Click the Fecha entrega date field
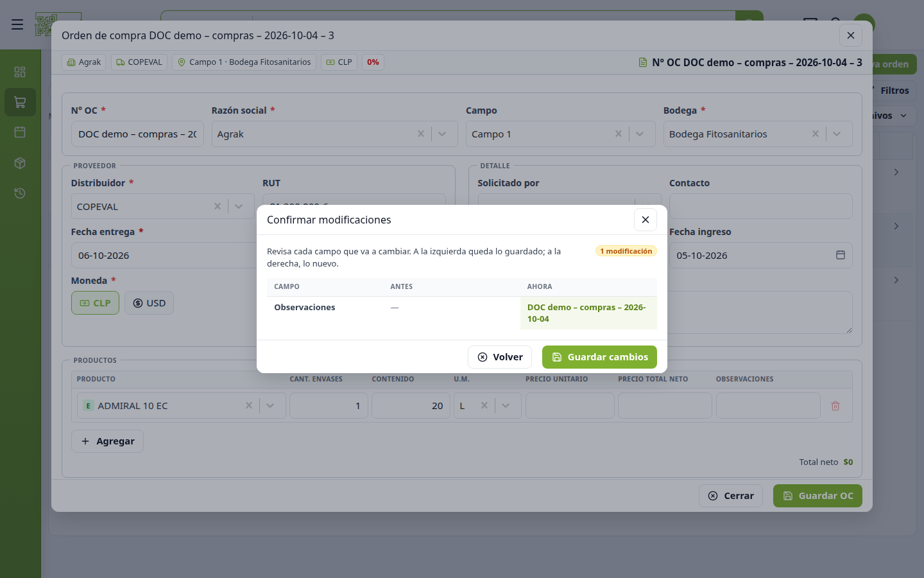Viewport: 924px width, 578px height. pyautogui.click(x=163, y=255)
